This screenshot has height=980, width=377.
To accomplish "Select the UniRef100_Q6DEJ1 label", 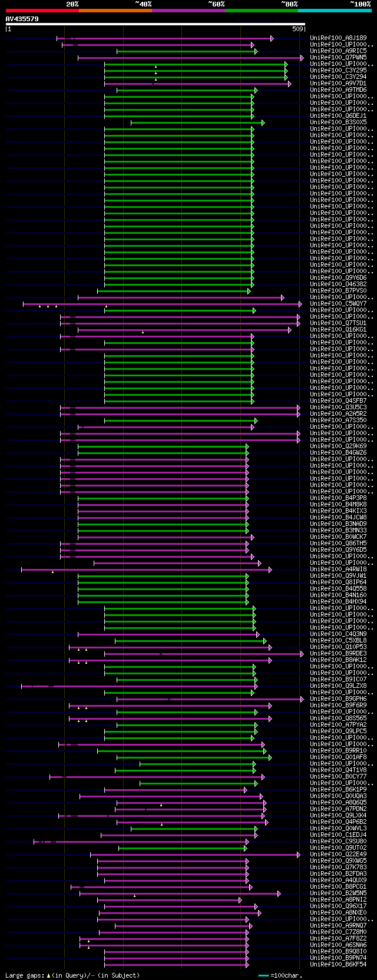I will [338, 116].
